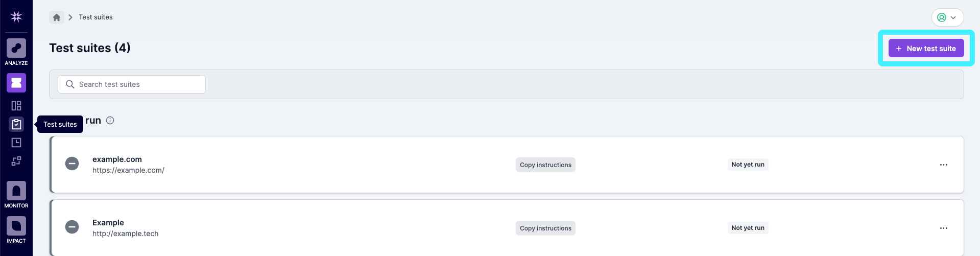The height and width of the screenshot is (256, 980).
Task: Open the Impact section
Action: coord(16,229)
